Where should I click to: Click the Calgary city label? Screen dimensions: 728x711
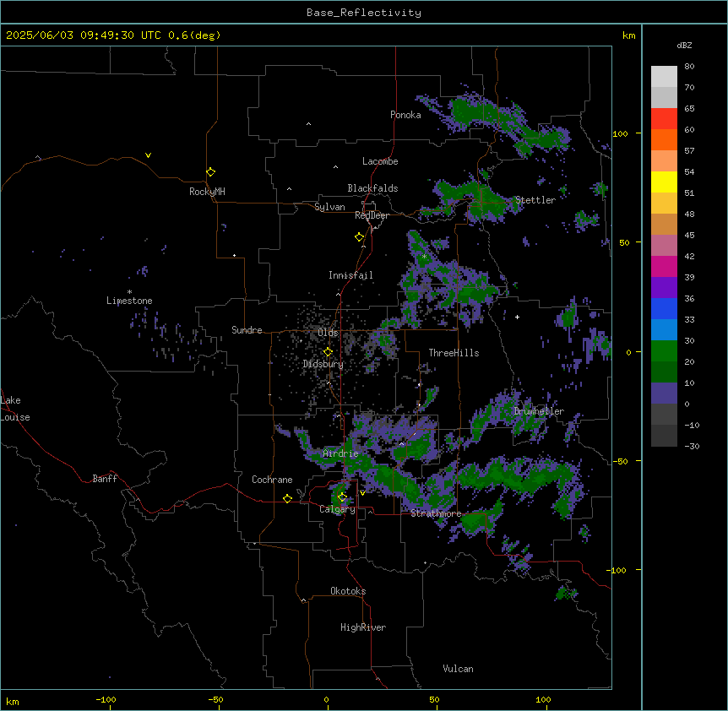(x=337, y=509)
